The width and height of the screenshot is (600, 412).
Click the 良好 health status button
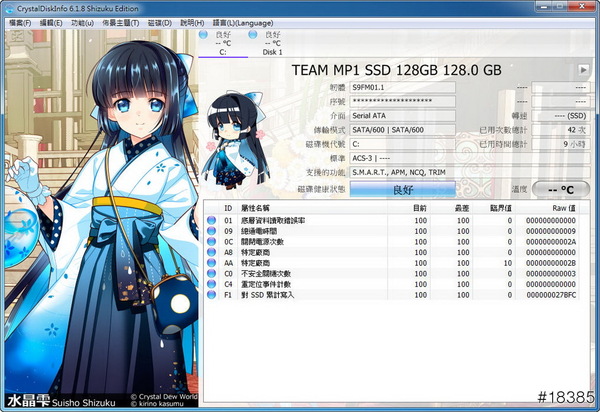402,189
